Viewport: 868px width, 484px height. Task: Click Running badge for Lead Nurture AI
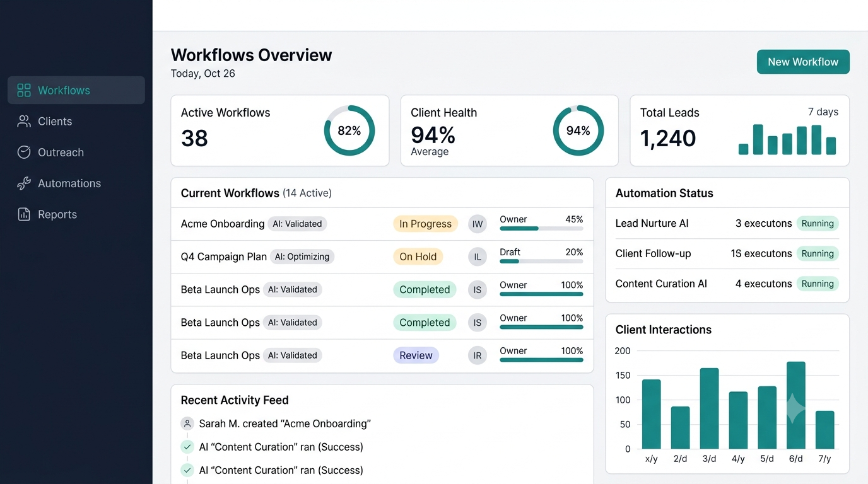coord(818,223)
